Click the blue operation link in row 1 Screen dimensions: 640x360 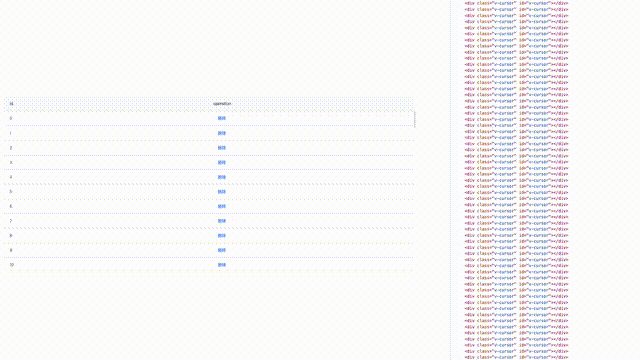point(222,133)
